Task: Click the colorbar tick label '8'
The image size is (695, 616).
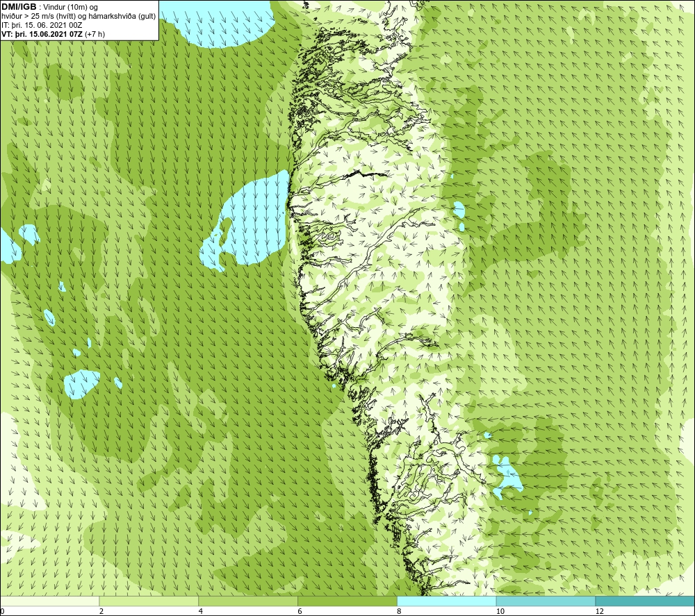Action: 400,611
